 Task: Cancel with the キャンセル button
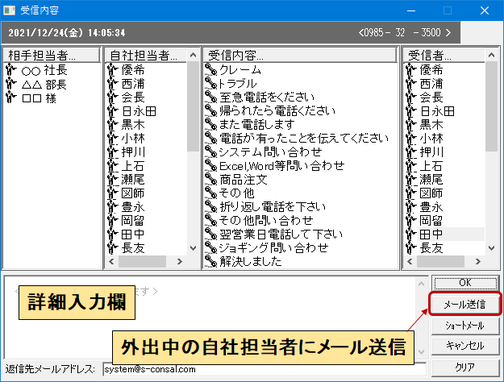pyautogui.click(x=465, y=346)
